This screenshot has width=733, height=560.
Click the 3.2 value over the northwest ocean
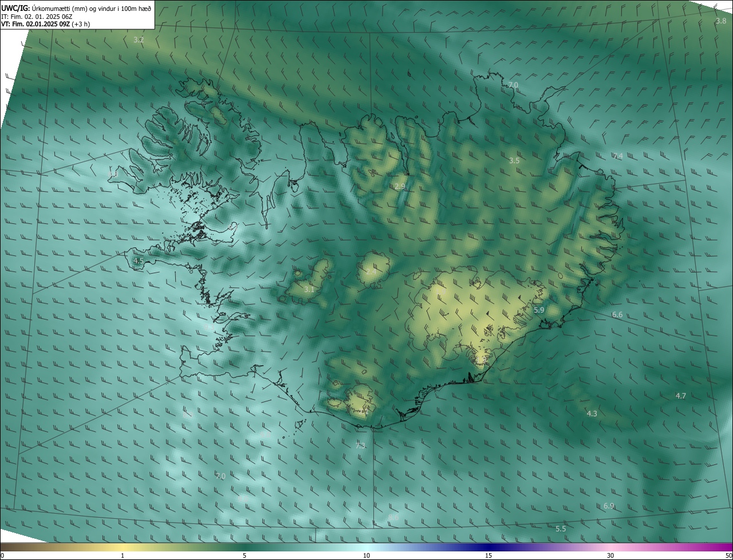click(x=139, y=40)
